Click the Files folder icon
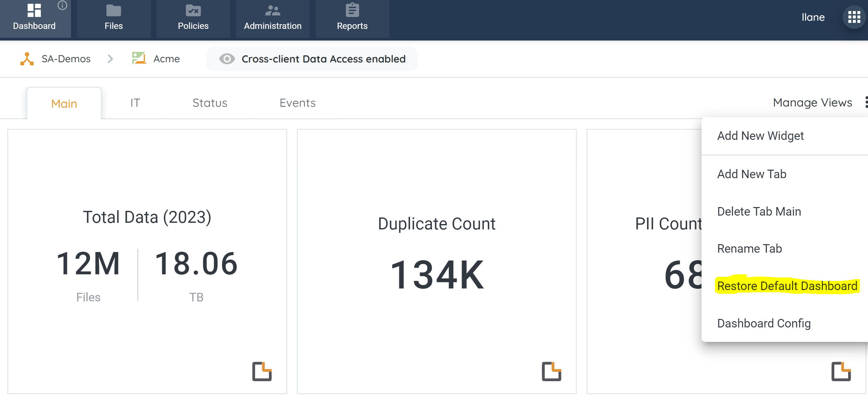Screen dimensions: 868x395 tap(113, 10)
